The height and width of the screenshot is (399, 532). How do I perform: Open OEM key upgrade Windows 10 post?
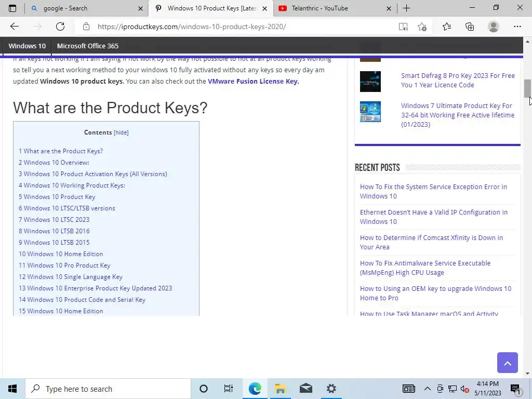(436, 293)
